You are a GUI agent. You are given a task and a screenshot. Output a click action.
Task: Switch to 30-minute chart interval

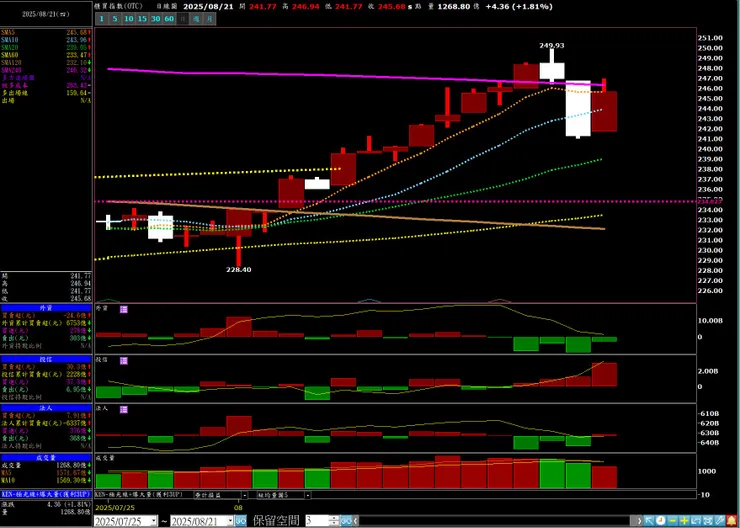156,19
